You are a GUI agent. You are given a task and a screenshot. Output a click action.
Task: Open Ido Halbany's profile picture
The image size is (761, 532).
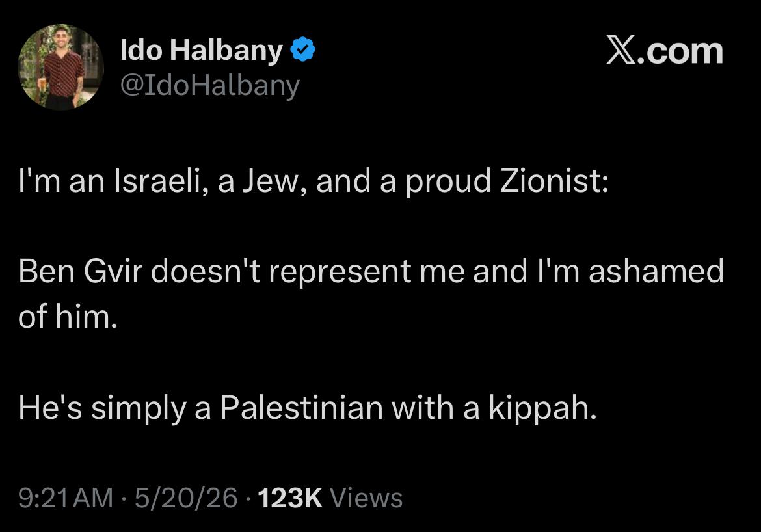61,67
